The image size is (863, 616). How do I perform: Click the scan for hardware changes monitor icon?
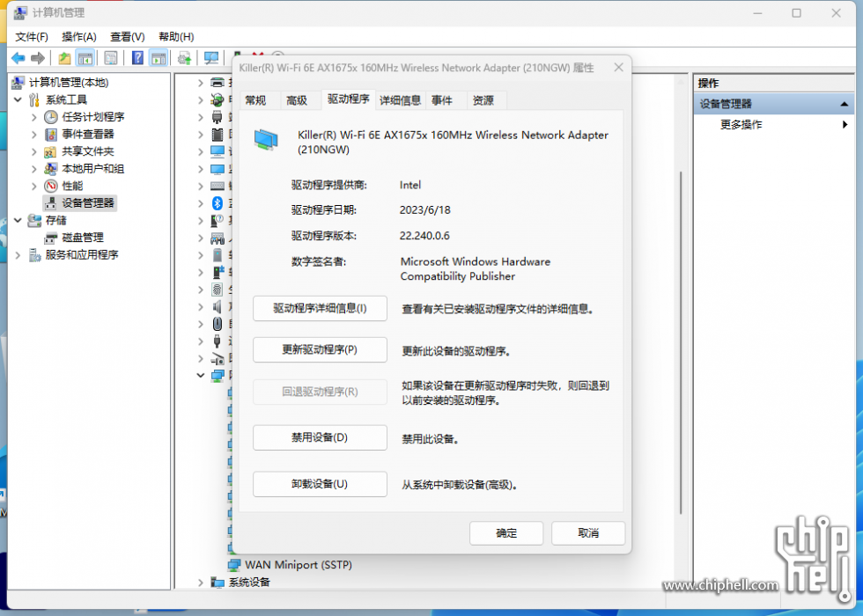(x=211, y=58)
